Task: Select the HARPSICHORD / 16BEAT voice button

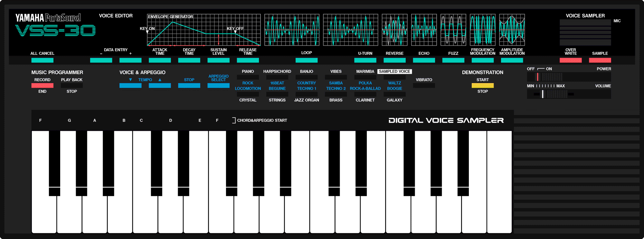Action: click(277, 77)
